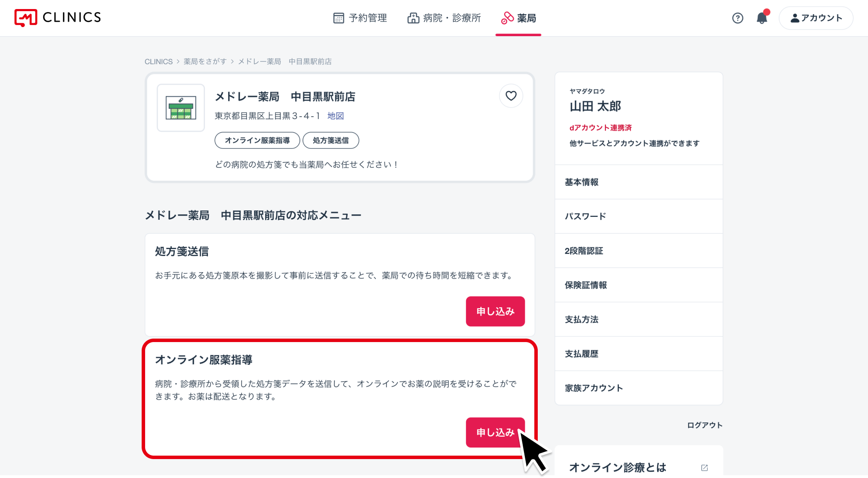Click the メドレー薬局 中目黒駅前店 breadcrumb text
The width and height of the screenshot is (868, 478).
pyautogui.click(x=285, y=62)
